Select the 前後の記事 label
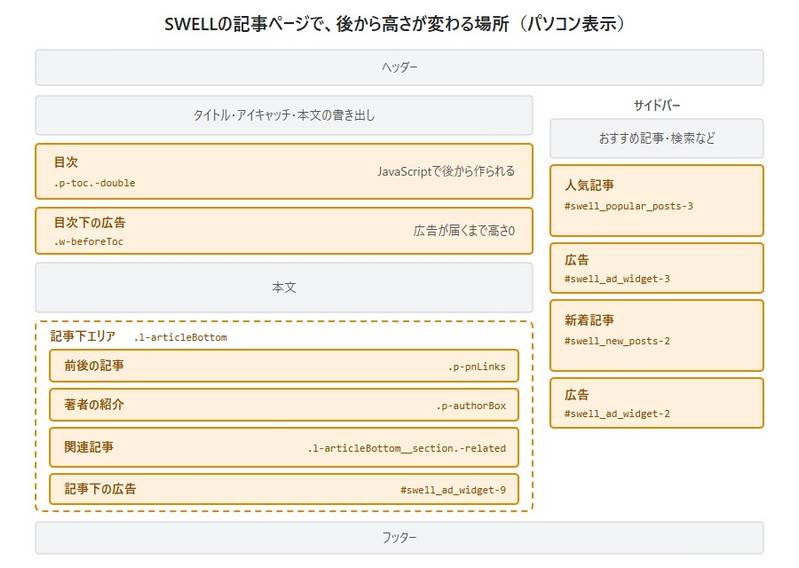Viewport: 799px width, 568px height. (94, 365)
